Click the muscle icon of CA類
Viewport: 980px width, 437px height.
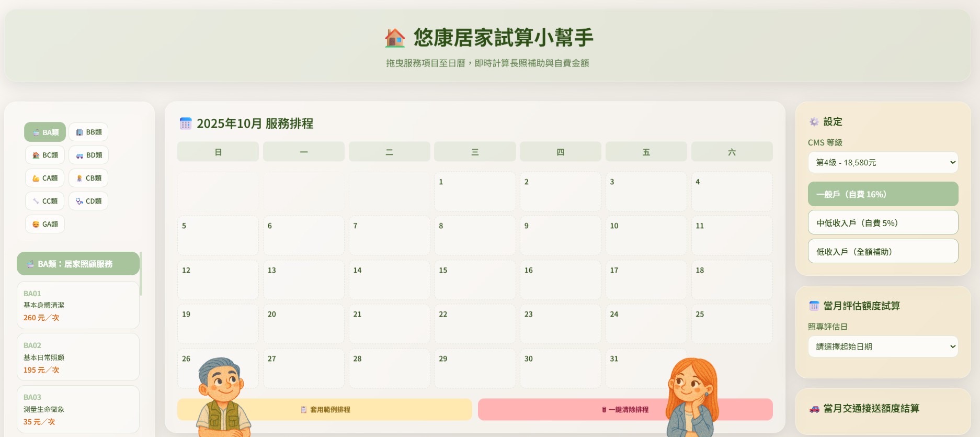tap(36, 178)
